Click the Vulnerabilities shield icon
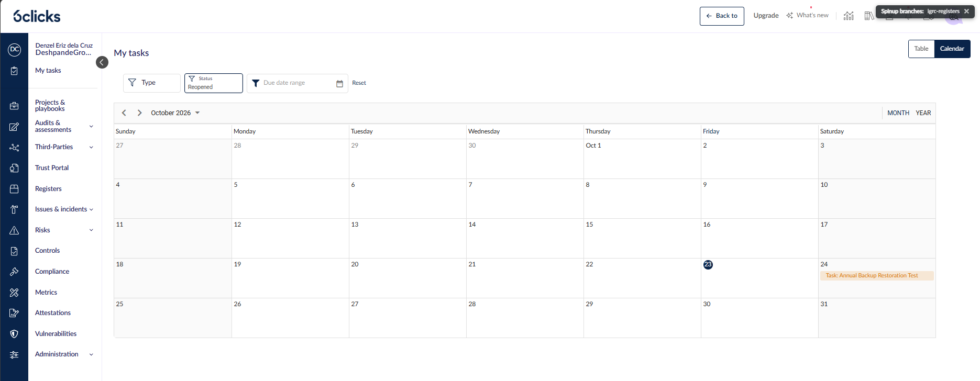 [14, 334]
